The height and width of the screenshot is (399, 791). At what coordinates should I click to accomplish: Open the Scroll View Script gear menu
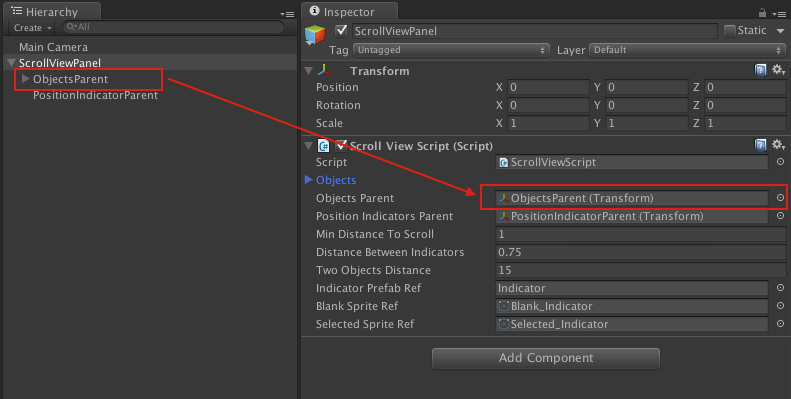pyautogui.click(x=778, y=145)
